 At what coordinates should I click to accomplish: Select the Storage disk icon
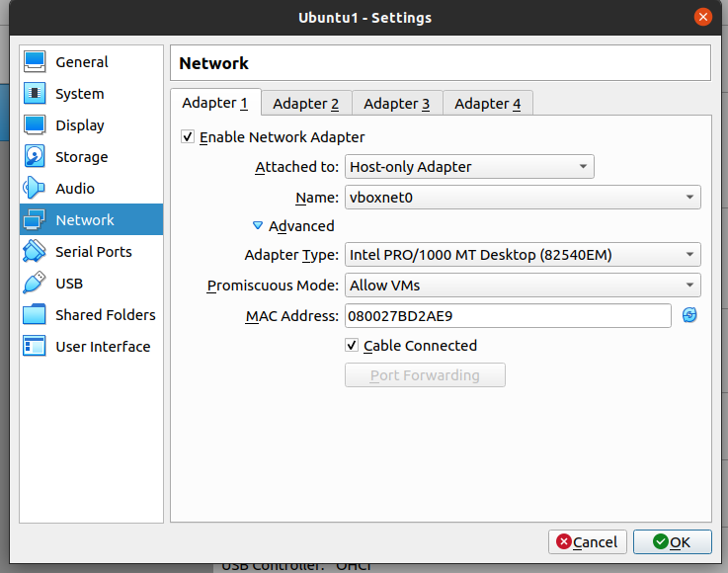pyautogui.click(x=36, y=157)
